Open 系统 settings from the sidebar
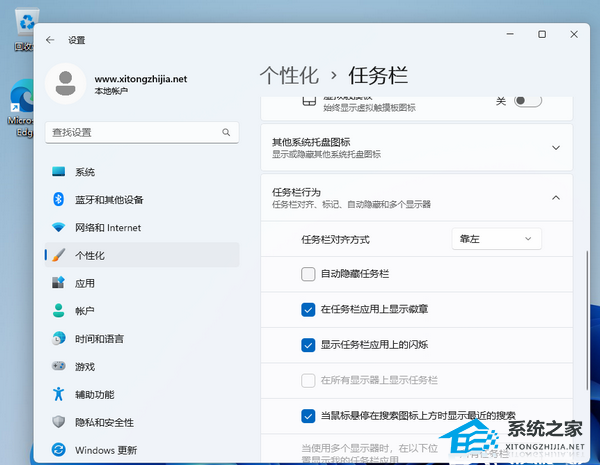 [85, 172]
